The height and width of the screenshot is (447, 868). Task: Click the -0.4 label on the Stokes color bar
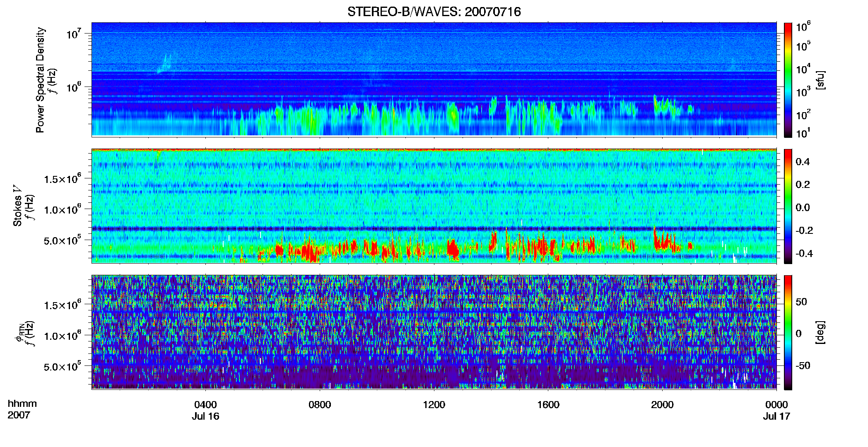[804, 253]
